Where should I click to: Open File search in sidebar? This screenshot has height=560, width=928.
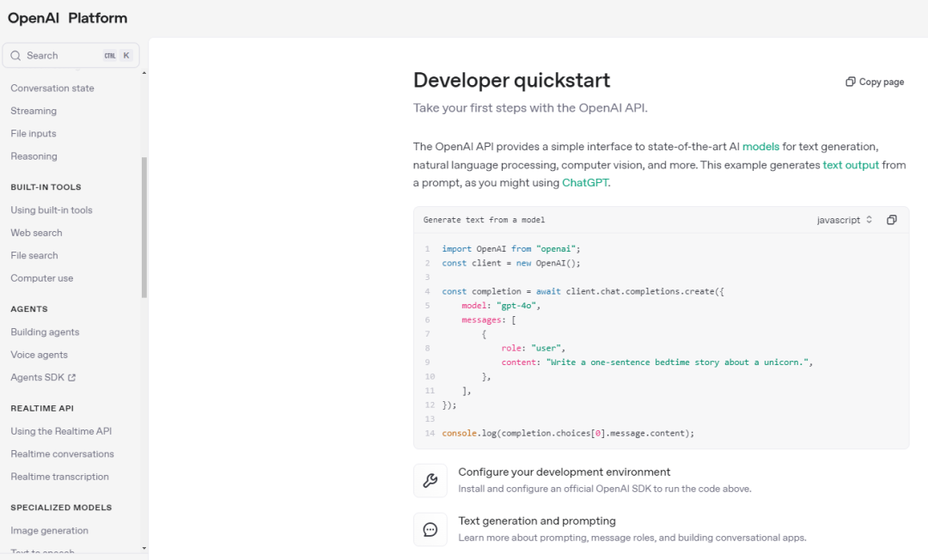click(x=34, y=255)
